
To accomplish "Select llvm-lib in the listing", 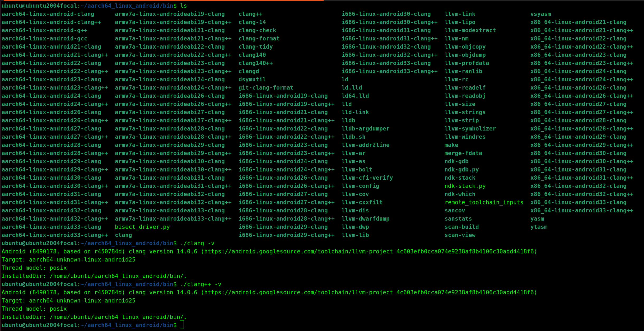I will pos(355,235).
